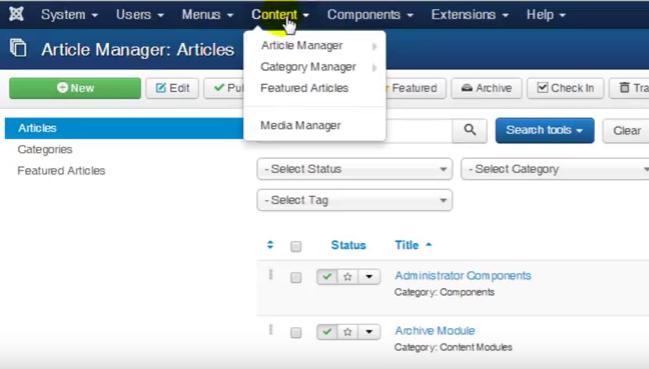The image size is (649, 369).
Task: Click drag handle for Administrator Components row
Action: 271,274
